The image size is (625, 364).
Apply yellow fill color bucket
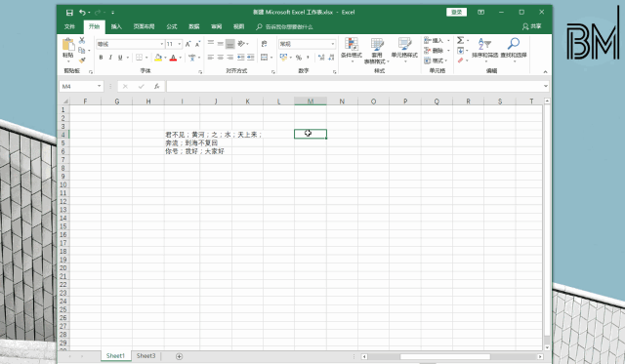158,58
